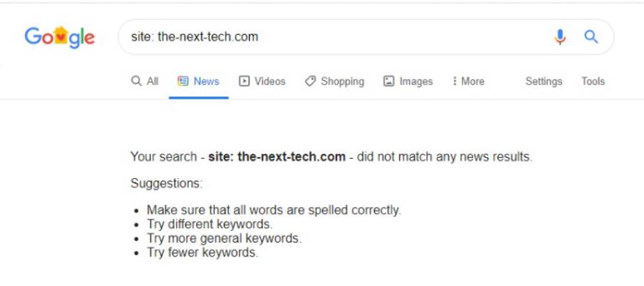This screenshot has width=644, height=286.
Task: Switch to the Images tab
Action: (416, 82)
